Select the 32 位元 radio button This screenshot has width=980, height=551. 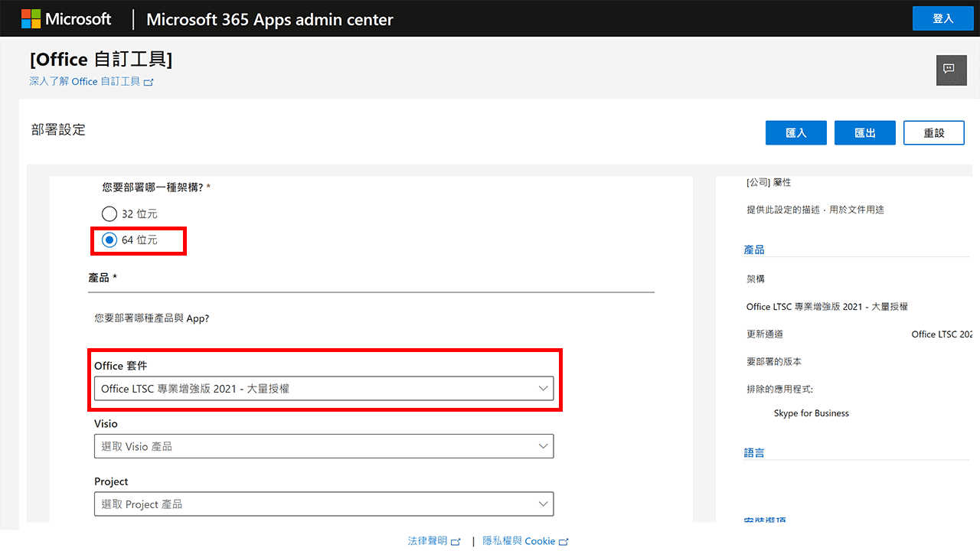click(x=109, y=214)
